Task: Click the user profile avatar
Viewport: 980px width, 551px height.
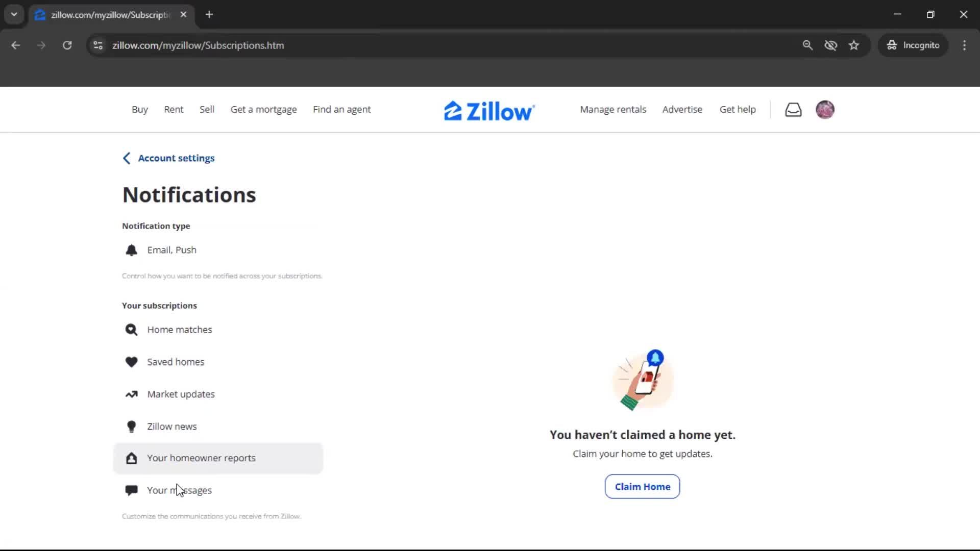Action: point(825,110)
